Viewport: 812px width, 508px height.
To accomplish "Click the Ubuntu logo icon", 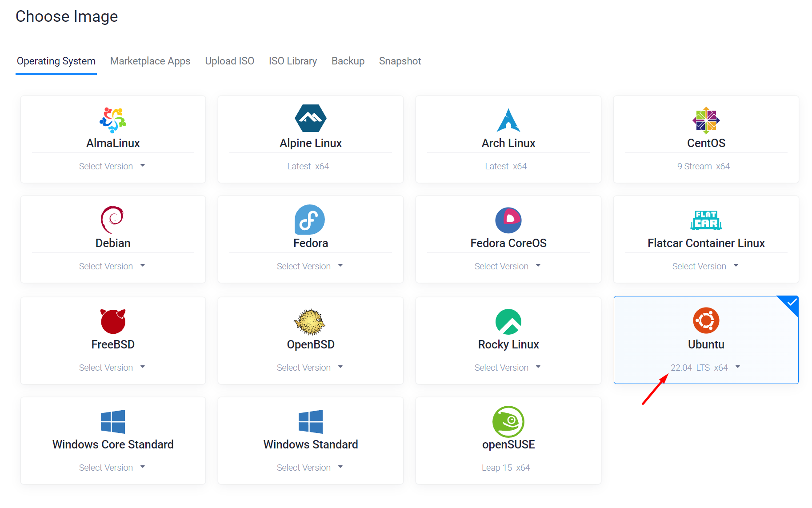I will (x=706, y=320).
